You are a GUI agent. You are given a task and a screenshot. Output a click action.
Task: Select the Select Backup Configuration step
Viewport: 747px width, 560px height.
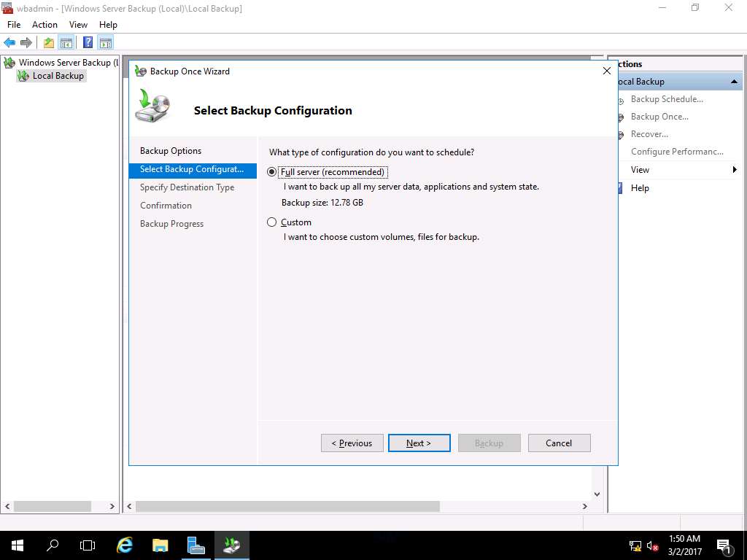coord(193,169)
